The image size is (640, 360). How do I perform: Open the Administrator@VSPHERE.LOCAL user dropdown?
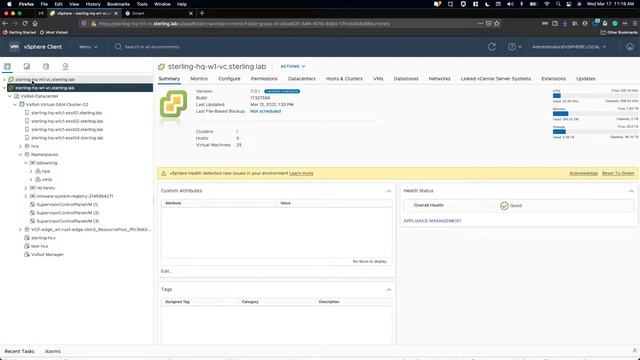[569, 47]
